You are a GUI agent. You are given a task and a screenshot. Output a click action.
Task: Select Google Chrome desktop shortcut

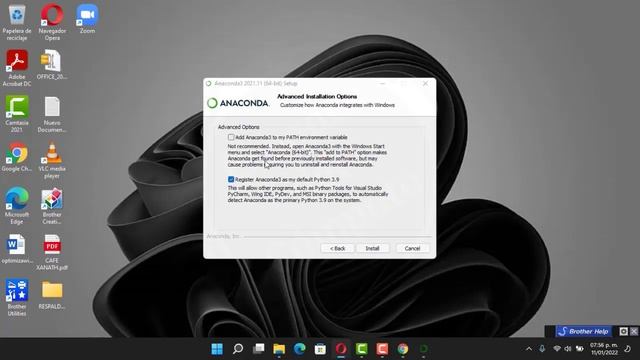coord(17,157)
